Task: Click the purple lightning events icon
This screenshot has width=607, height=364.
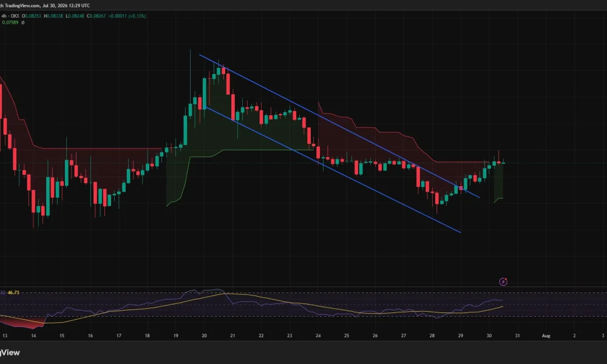Action: tap(503, 281)
